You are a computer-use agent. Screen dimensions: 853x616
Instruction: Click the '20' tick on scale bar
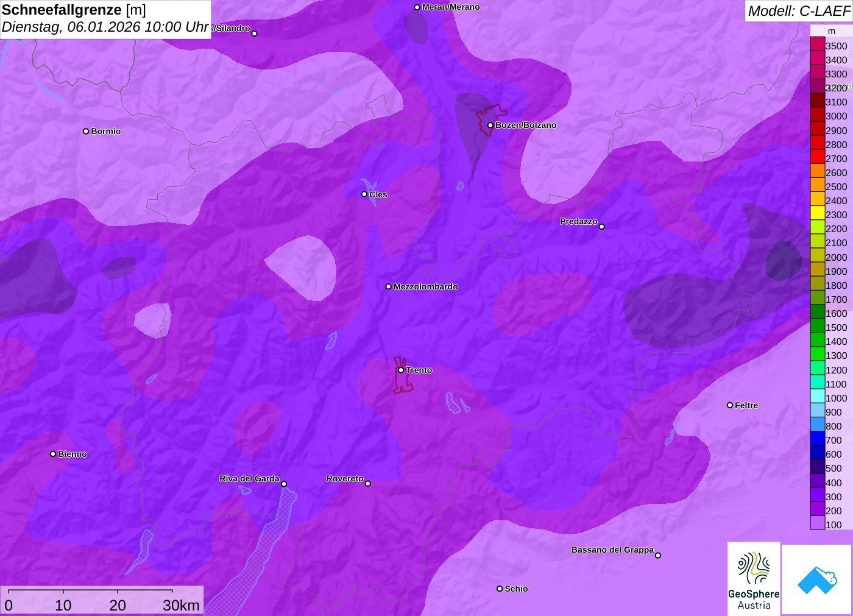(x=118, y=605)
